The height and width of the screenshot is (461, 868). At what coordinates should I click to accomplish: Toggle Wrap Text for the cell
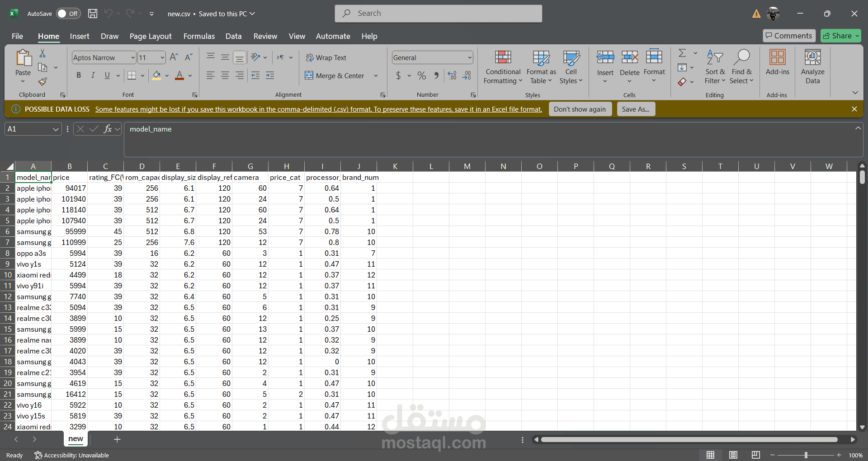pos(326,58)
